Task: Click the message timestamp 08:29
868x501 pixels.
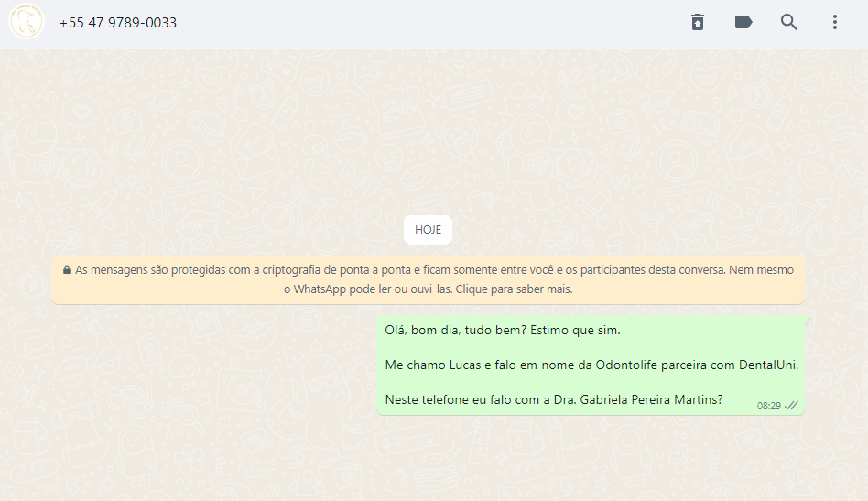Action: click(768, 406)
